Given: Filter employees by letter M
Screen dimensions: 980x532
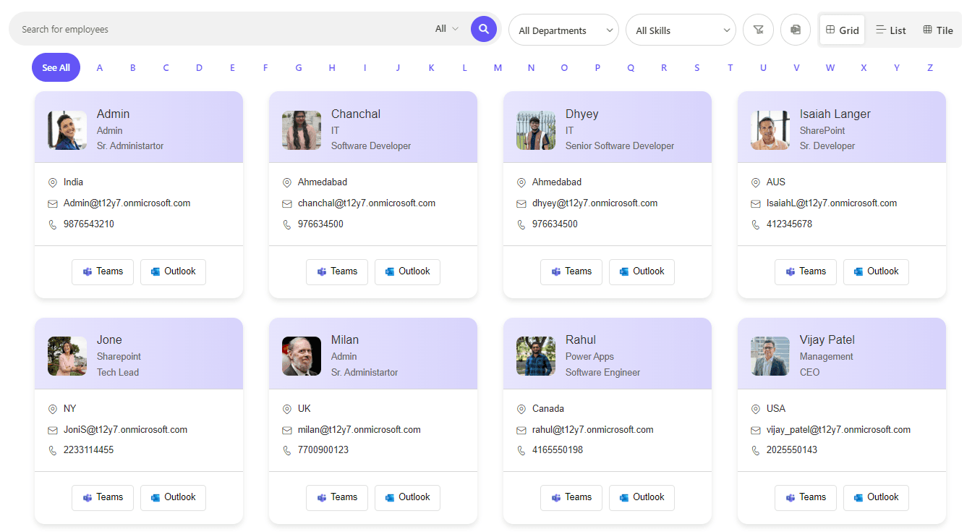Looking at the screenshot, I should pos(498,68).
